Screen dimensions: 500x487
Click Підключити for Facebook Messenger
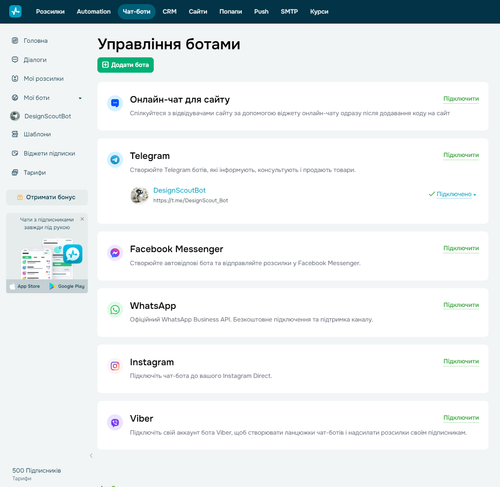coord(461,248)
